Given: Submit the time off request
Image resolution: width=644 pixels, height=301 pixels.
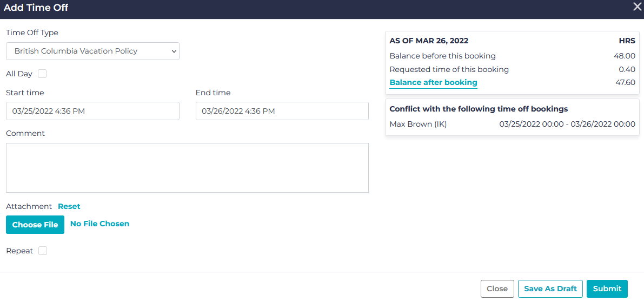Looking at the screenshot, I should (607, 289).
